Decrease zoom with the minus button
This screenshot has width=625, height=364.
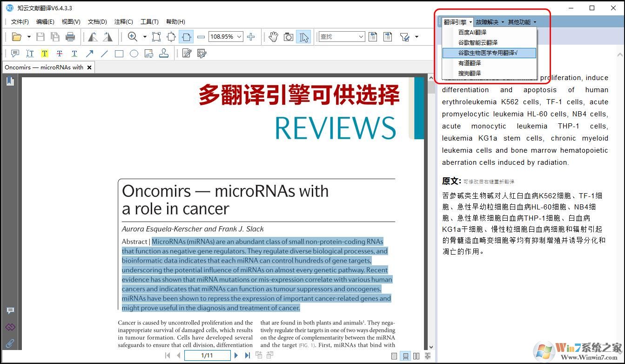pos(201,37)
